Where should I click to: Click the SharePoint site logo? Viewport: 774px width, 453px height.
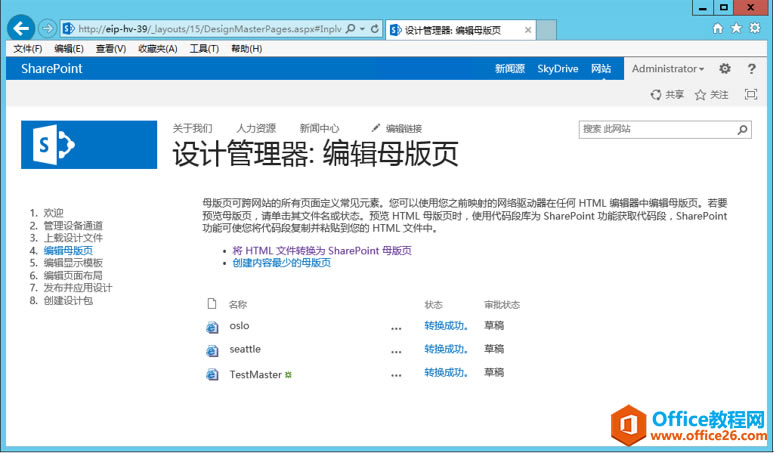pos(89,145)
